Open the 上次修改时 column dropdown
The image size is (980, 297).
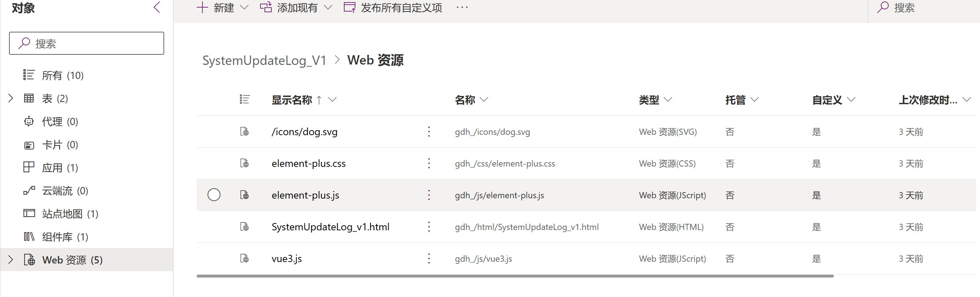point(966,99)
